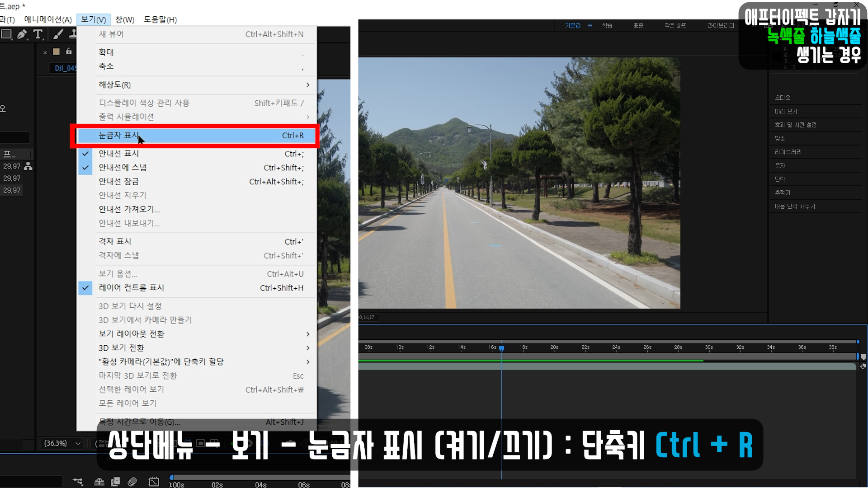Select the Brush tool
Viewport: 868px width, 488px height.
click(x=58, y=34)
